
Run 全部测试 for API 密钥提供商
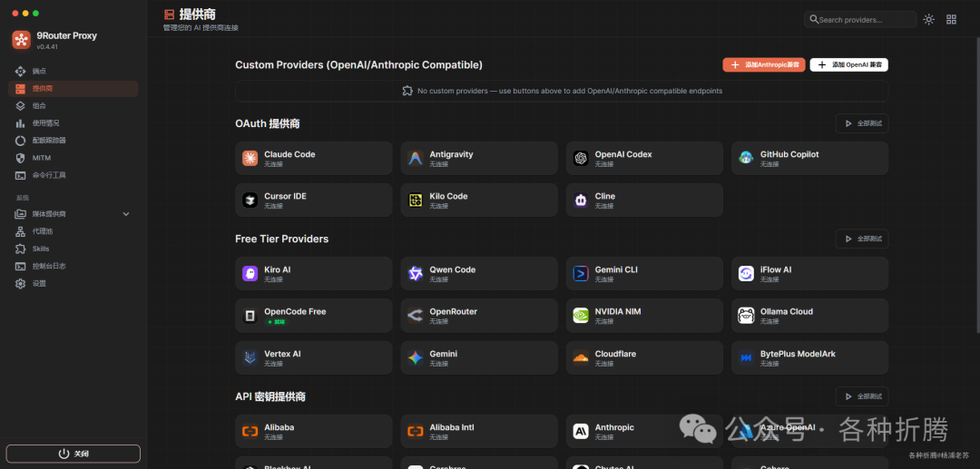click(x=862, y=396)
